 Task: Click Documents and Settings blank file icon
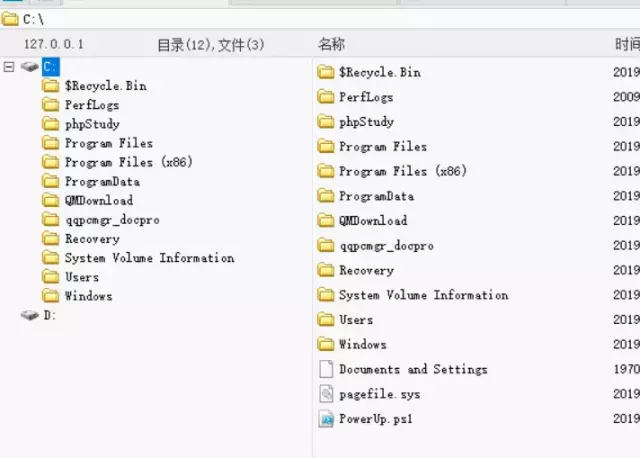point(326,369)
